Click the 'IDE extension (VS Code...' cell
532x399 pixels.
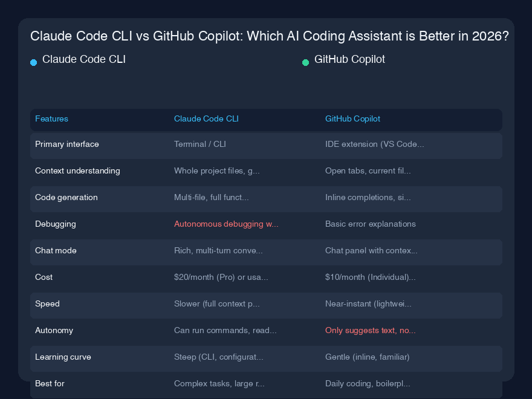[x=375, y=144]
